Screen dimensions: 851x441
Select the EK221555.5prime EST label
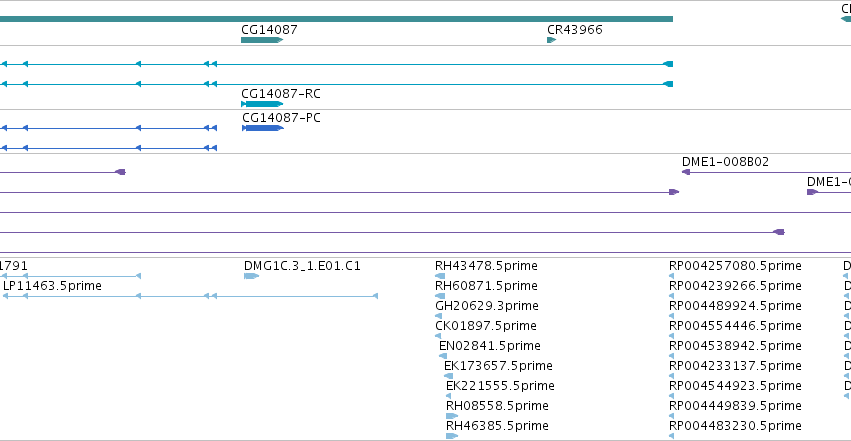(x=500, y=386)
